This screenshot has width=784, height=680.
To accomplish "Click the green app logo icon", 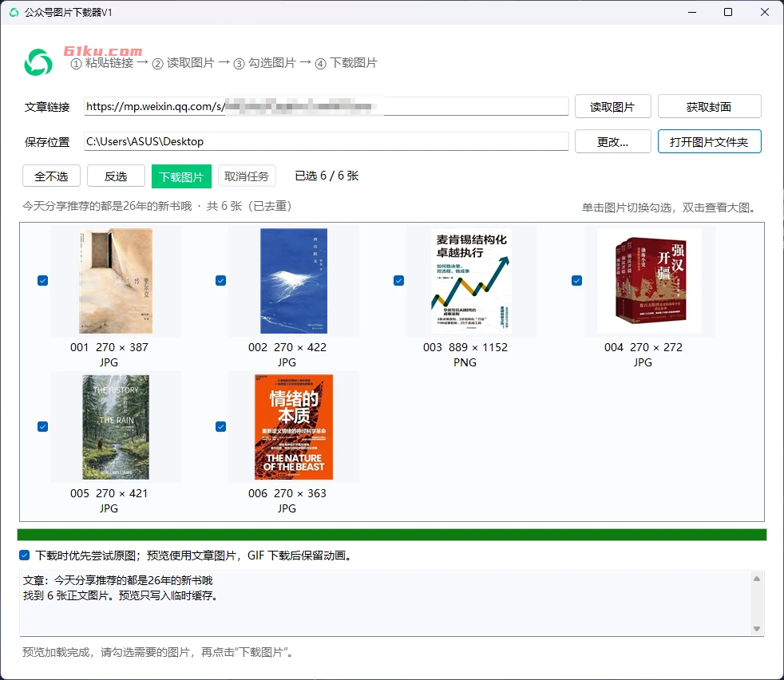I will [x=38, y=62].
